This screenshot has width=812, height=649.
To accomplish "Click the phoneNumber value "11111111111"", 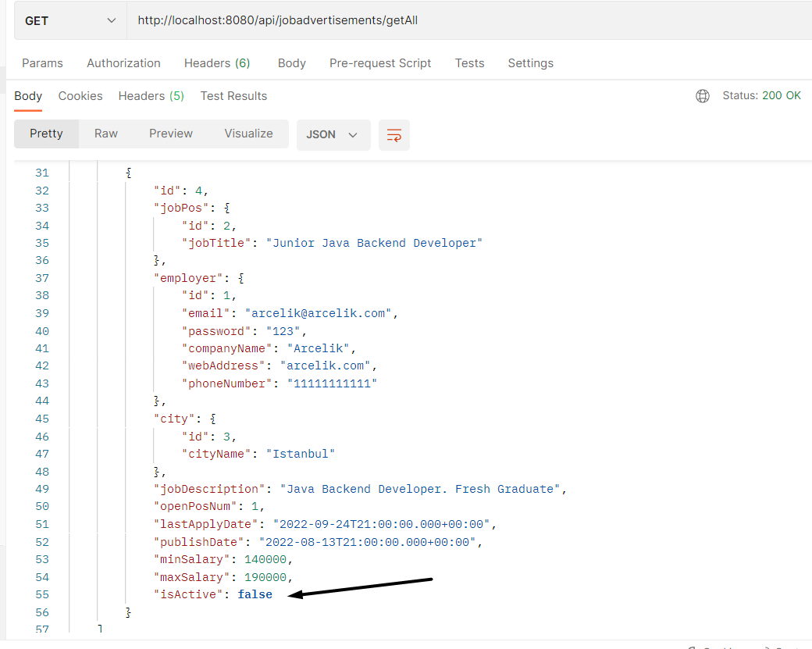I will (x=332, y=383).
